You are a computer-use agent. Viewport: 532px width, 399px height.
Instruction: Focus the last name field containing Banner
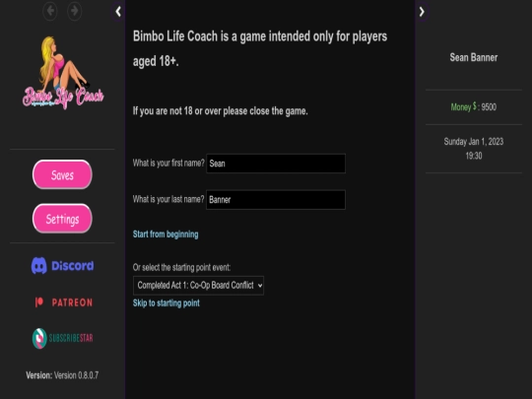coord(276,199)
